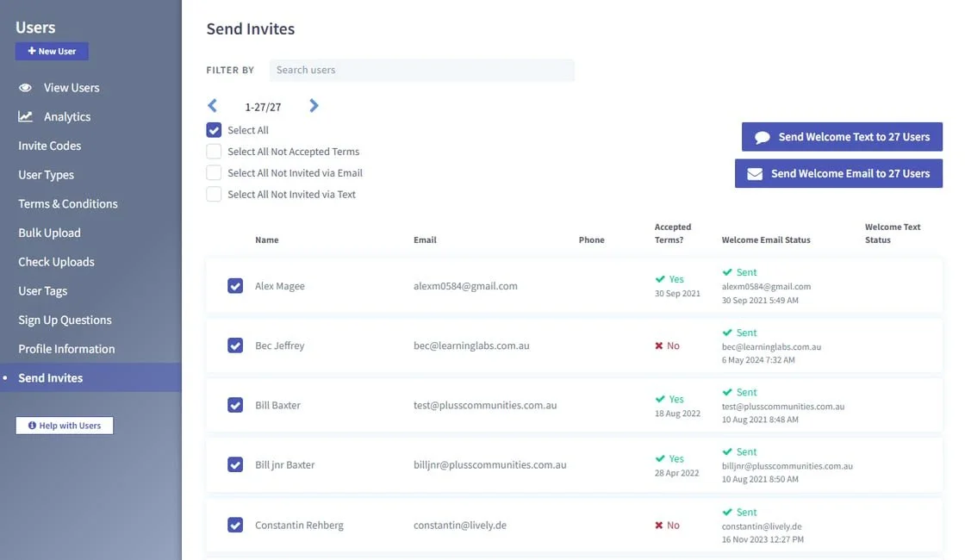Click the Send Welcome Email to 27 Users button
This screenshot has width=965, height=560.
[x=838, y=173]
